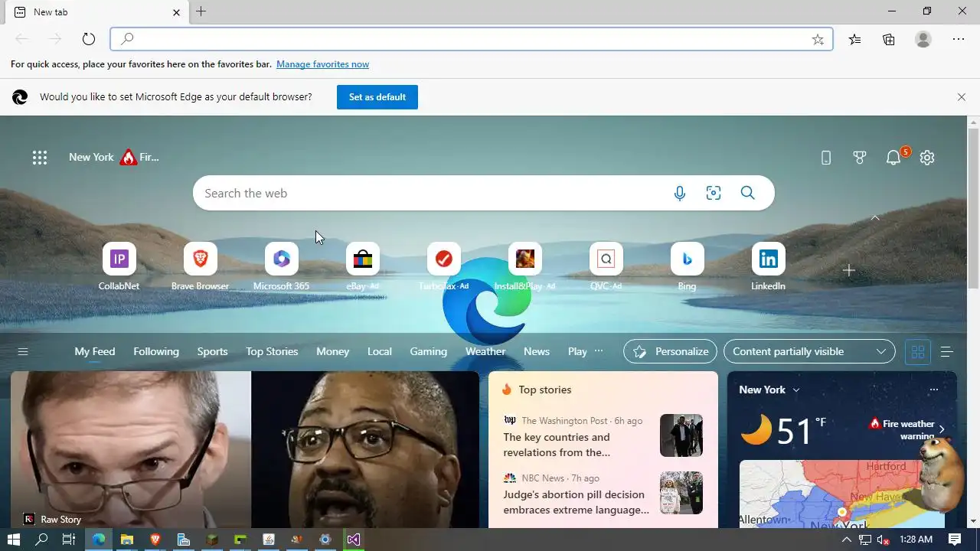980x551 pixels.
Task: Select the Gaming tab
Action: point(428,351)
